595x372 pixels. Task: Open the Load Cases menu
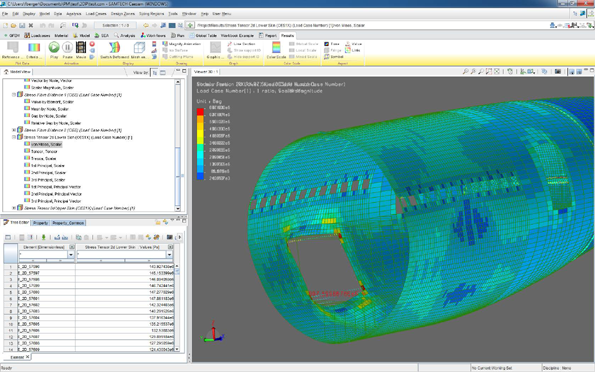coord(96,14)
